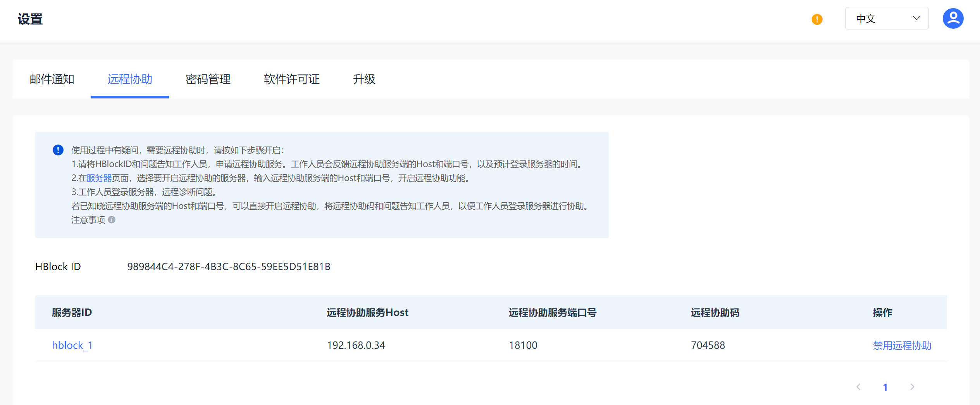Switch to the 升级 tab

point(364,79)
